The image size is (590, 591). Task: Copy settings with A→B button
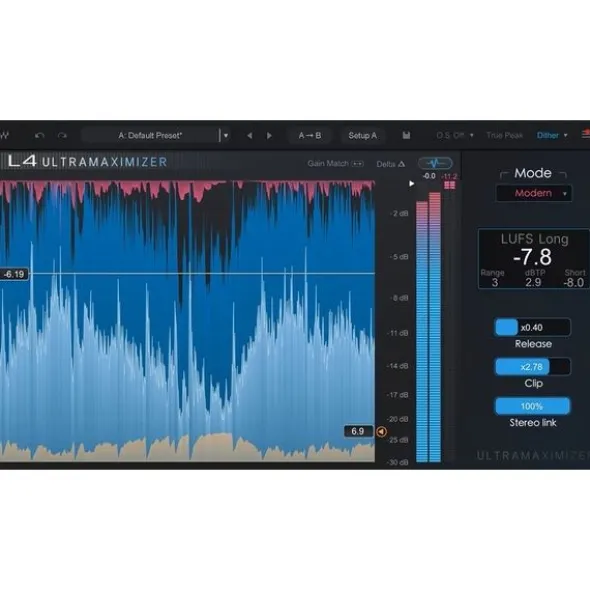tap(310, 135)
